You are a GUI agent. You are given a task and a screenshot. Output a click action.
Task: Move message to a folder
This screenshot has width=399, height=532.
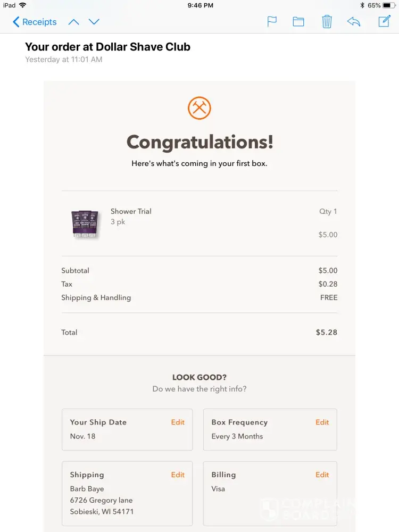298,22
